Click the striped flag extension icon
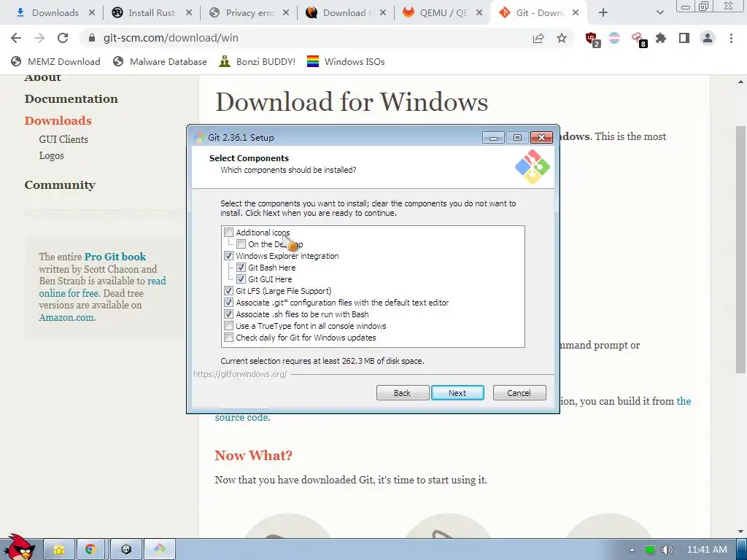This screenshot has height=560, width=747. coord(614,38)
